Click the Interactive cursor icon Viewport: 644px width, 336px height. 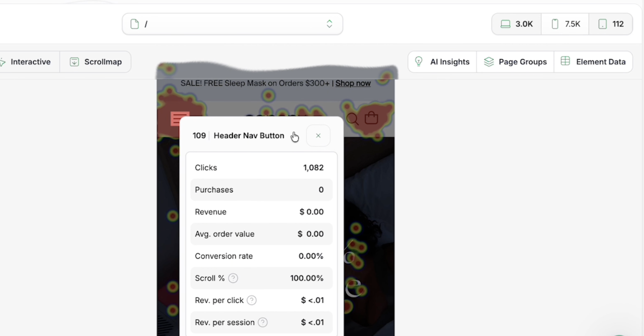3,61
